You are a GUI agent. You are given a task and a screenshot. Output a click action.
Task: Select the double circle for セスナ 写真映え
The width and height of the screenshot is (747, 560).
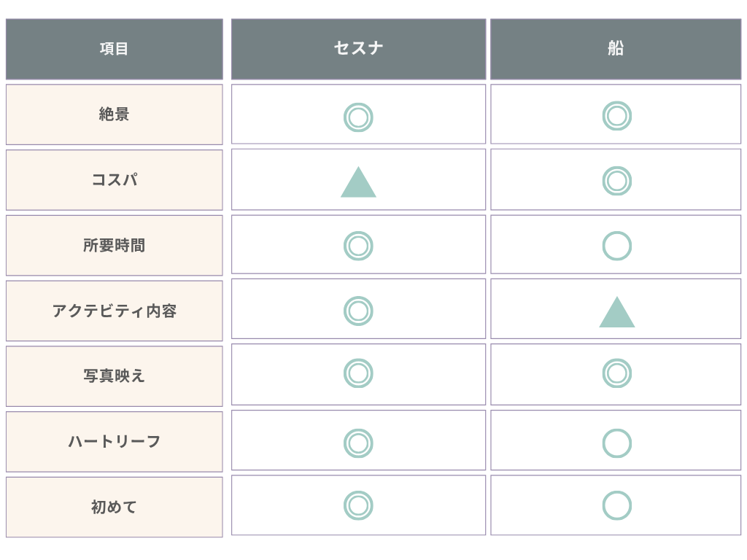click(x=358, y=373)
